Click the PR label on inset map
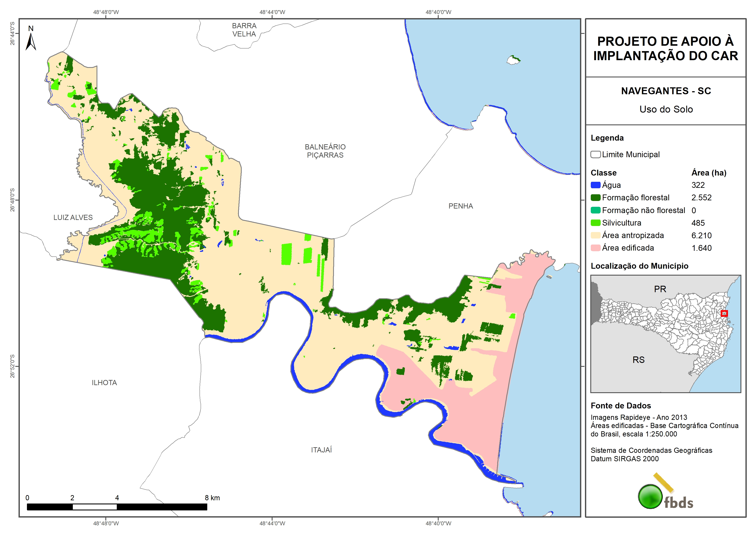This screenshot has height=535, width=756. point(660,289)
